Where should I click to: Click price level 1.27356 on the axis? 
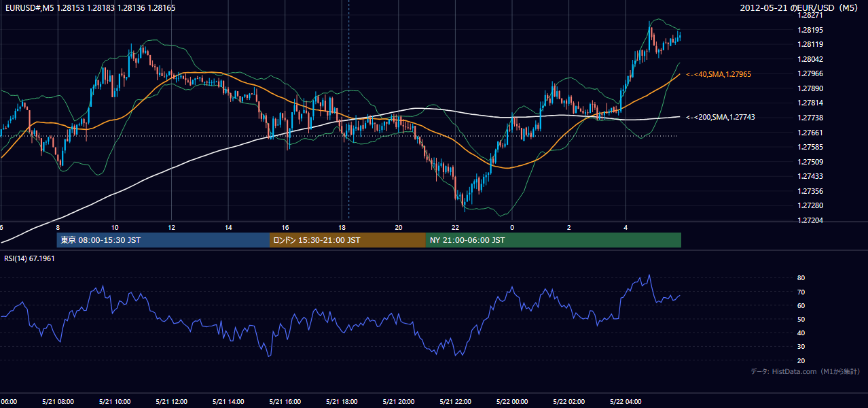(810, 191)
